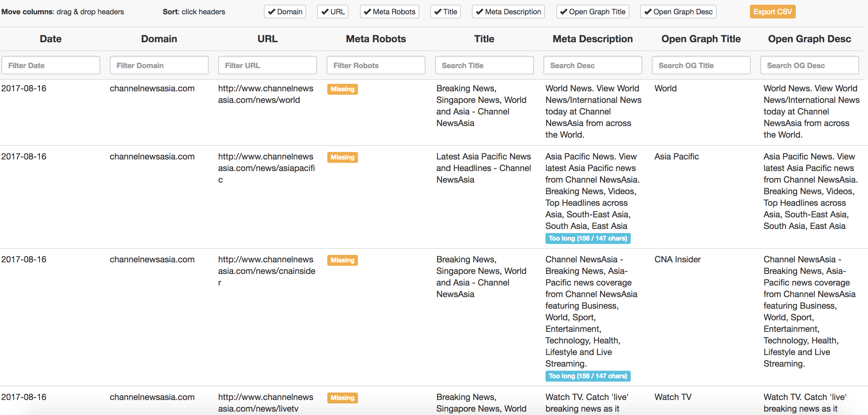The height and width of the screenshot is (415, 868).
Task: Select the URL ending in news/asiapacific
Action: [267, 168]
